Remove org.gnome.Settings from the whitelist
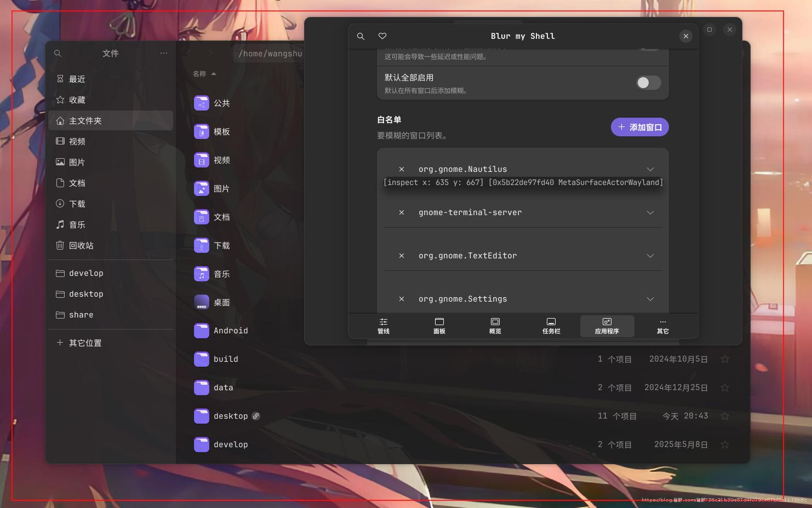The image size is (812, 508). [402, 299]
